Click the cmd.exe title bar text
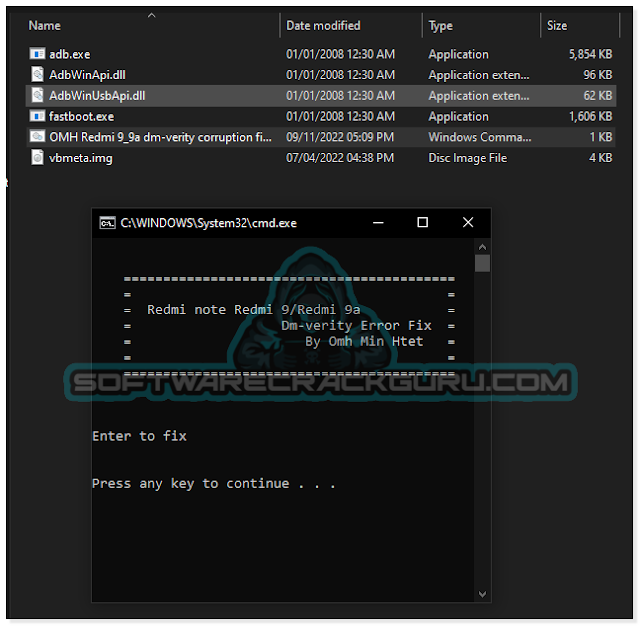Viewport: 640px width, 626px height. (x=209, y=223)
